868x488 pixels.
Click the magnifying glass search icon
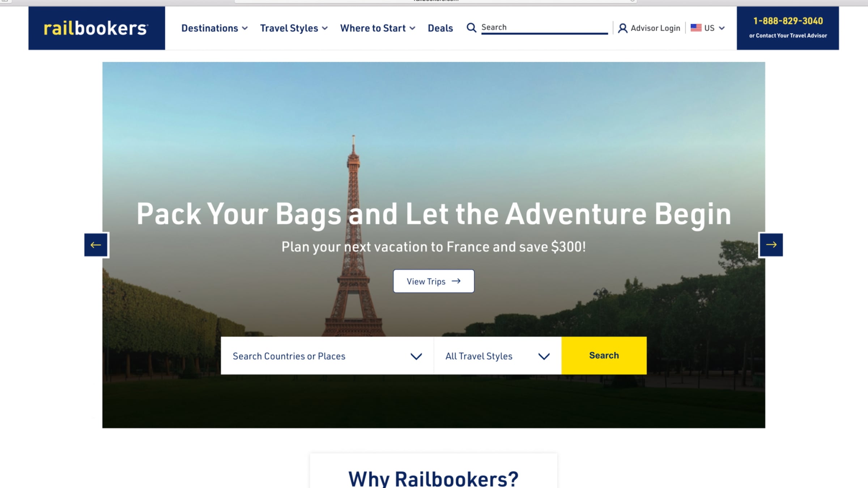click(471, 27)
